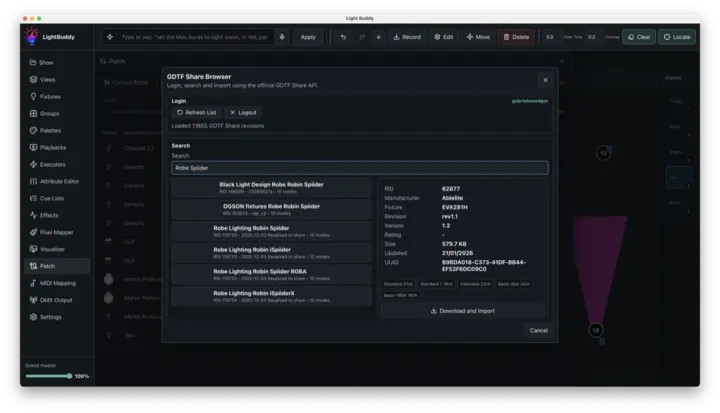Adjust the Grand master slider
This screenshot has width=720, height=413.
click(49, 376)
